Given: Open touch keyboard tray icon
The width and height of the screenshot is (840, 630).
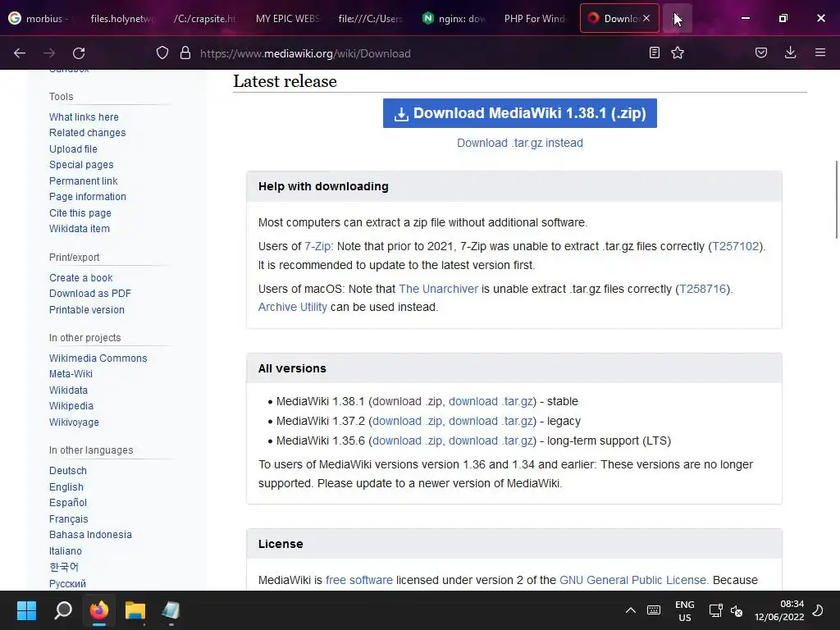Looking at the screenshot, I should [654, 610].
